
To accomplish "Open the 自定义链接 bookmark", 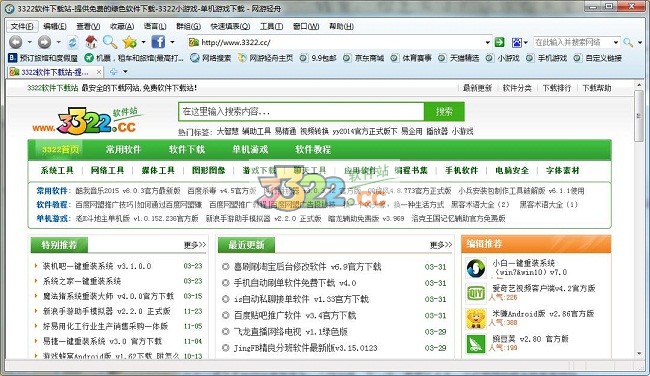I will (598, 58).
